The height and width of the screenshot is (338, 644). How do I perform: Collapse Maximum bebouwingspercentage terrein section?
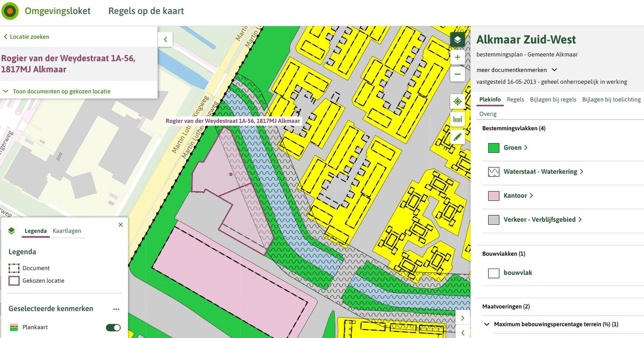pos(486,324)
